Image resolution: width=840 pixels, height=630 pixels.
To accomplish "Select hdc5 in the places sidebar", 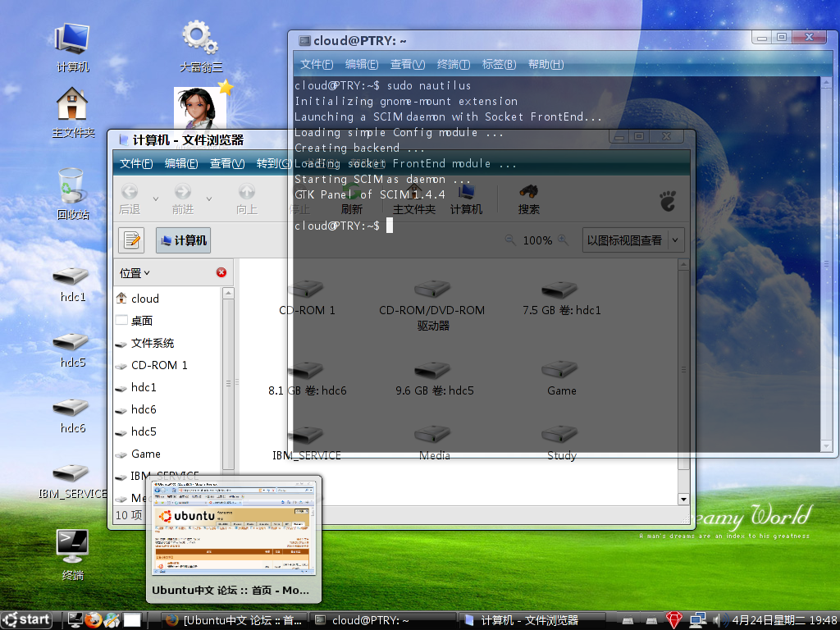I will coord(167,431).
